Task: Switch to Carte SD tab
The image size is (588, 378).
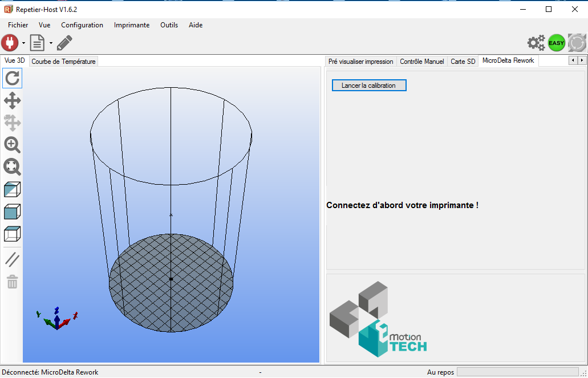Action: (x=463, y=62)
